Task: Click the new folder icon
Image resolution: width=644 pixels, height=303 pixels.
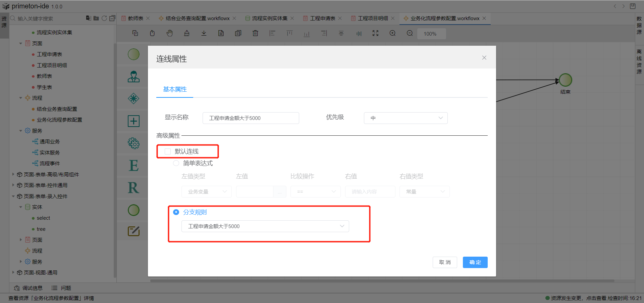Action: pyautogui.click(x=96, y=18)
